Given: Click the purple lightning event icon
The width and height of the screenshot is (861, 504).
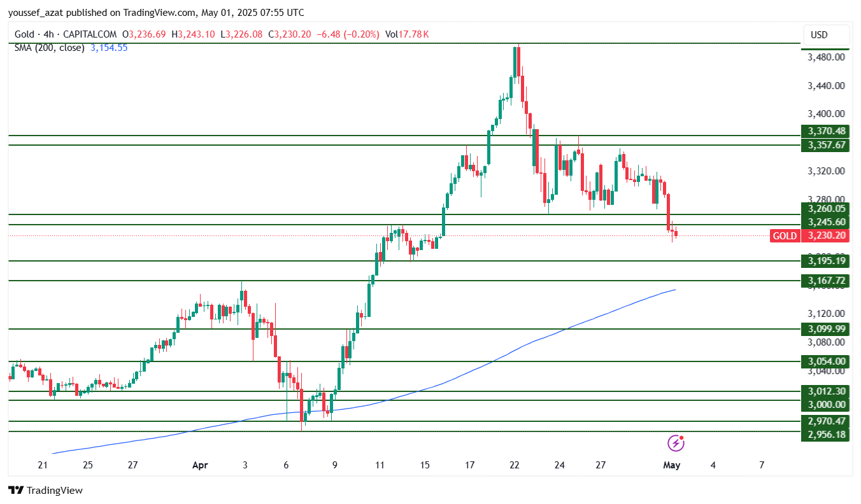Looking at the screenshot, I should point(676,443).
